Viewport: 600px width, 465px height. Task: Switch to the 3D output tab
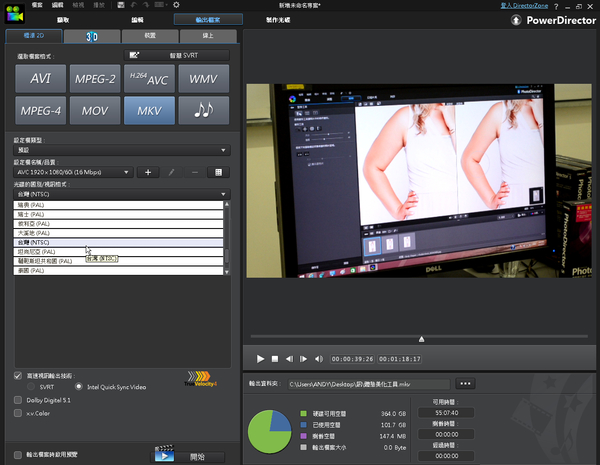click(x=91, y=36)
